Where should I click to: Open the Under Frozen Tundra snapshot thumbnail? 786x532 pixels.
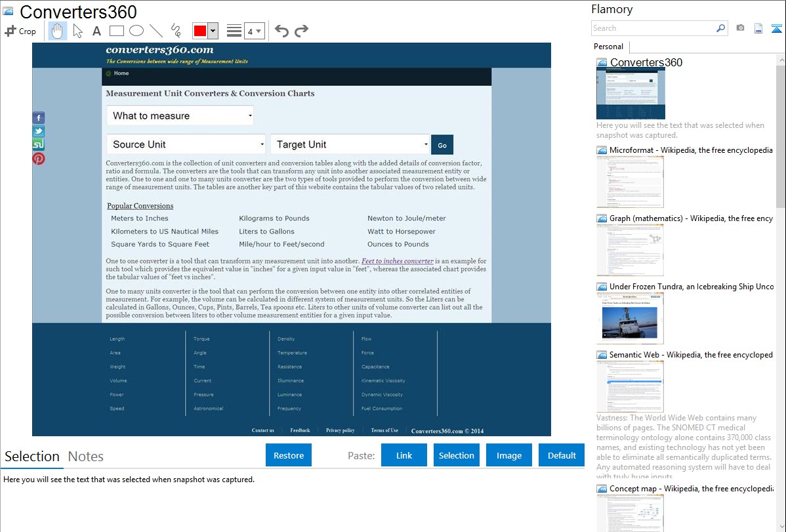click(x=630, y=318)
